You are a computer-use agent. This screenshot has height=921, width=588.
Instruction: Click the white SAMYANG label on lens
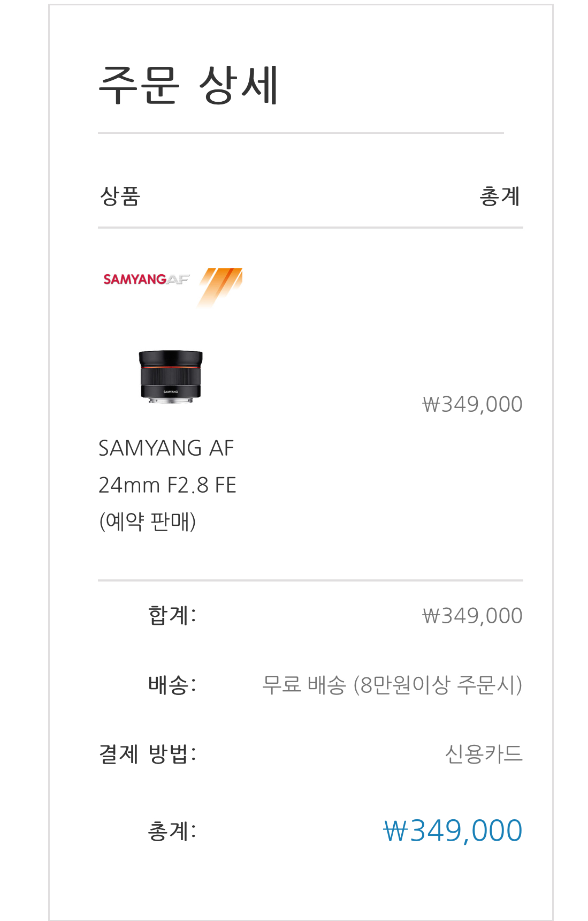pos(171,392)
